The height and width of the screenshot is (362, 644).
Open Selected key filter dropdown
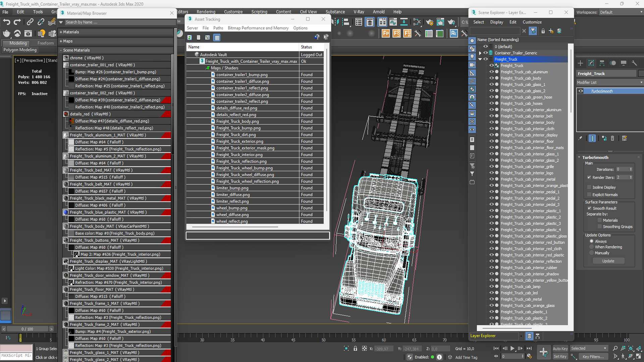[589, 349]
